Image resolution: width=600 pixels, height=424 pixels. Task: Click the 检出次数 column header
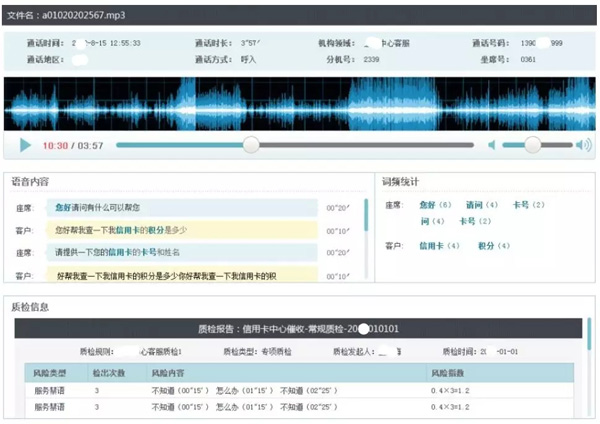pyautogui.click(x=108, y=372)
